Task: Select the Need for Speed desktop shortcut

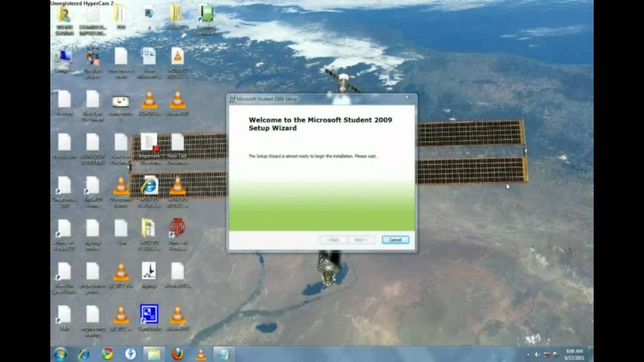Action: point(64,278)
